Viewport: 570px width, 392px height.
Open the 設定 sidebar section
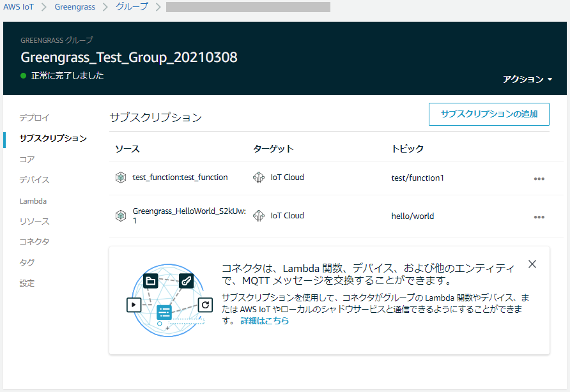coord(27,283)
